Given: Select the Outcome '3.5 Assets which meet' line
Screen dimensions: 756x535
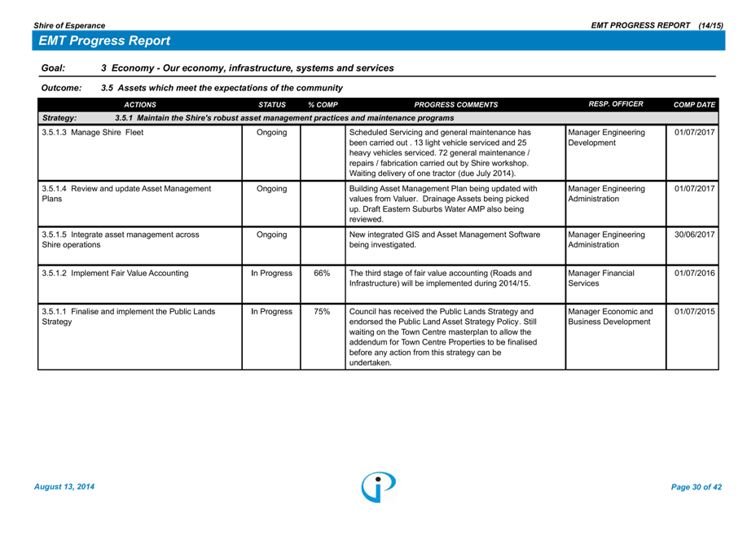Looking at the screenshot, I should (x=222, y=88).
